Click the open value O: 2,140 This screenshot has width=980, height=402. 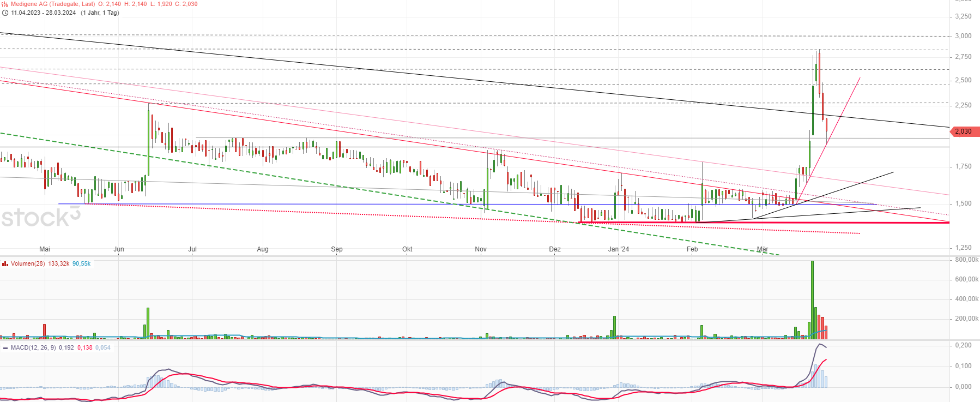(x=110, y=4)
